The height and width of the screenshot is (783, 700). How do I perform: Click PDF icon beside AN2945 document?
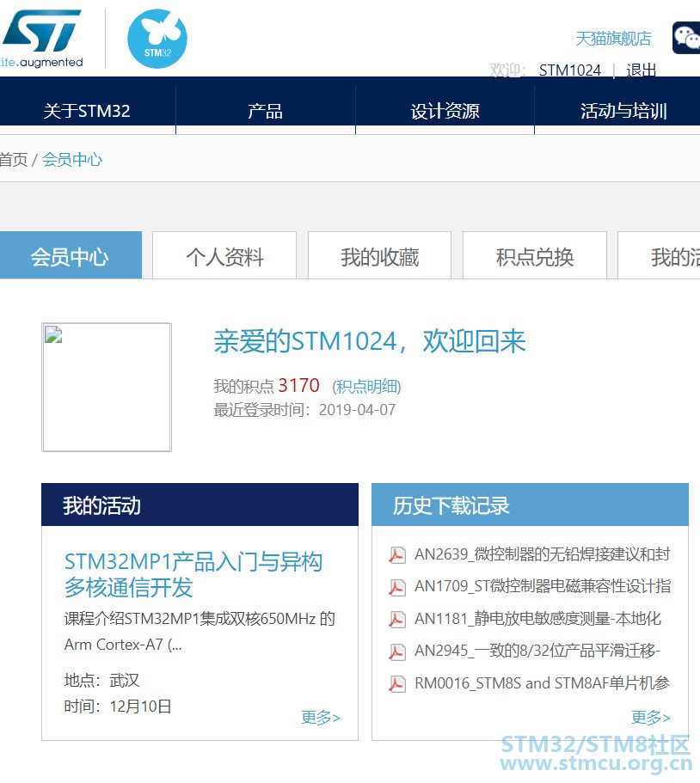(x=397, y=651)
